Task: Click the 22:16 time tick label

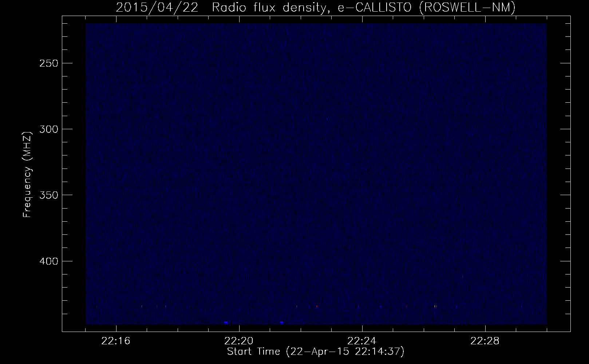Action: 116,341
